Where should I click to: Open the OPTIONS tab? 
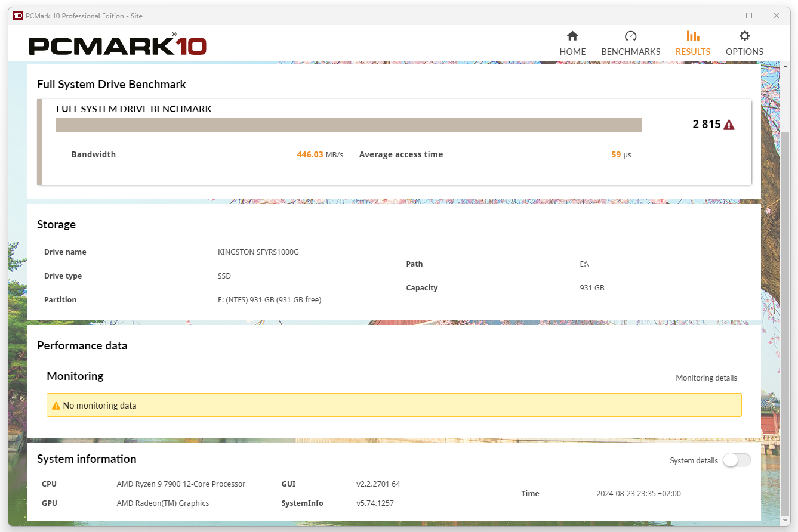point(744,43)
